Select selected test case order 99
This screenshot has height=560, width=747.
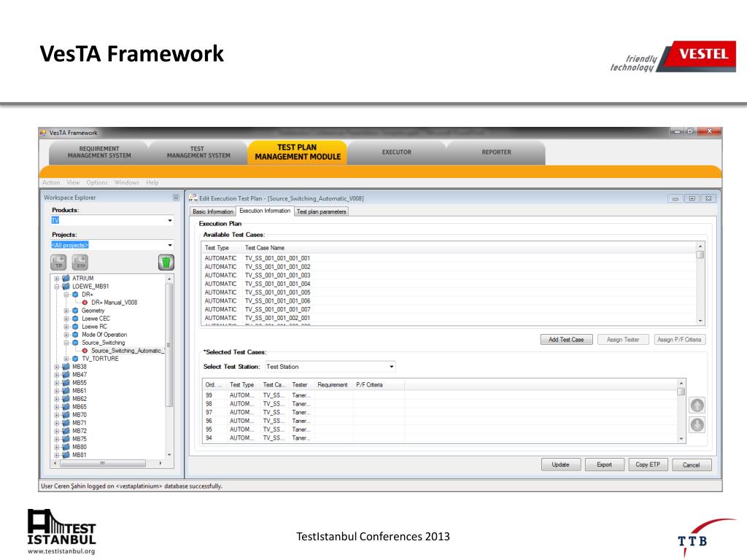[440, 395]
